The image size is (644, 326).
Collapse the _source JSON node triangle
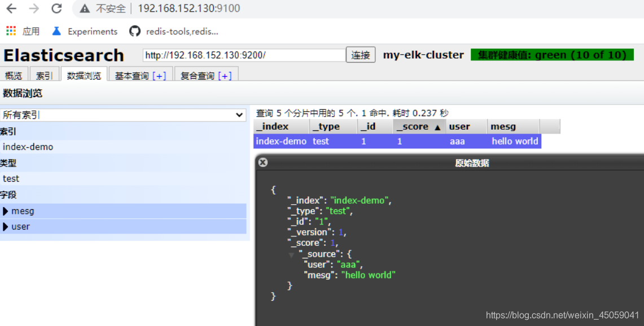[291, 255]
